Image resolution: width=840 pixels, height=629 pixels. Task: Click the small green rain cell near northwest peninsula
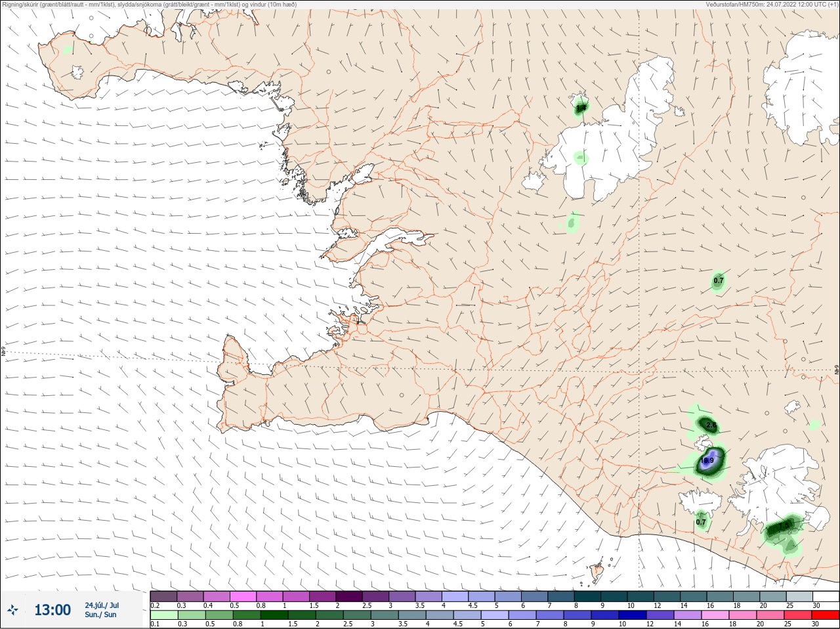[67, 50]
